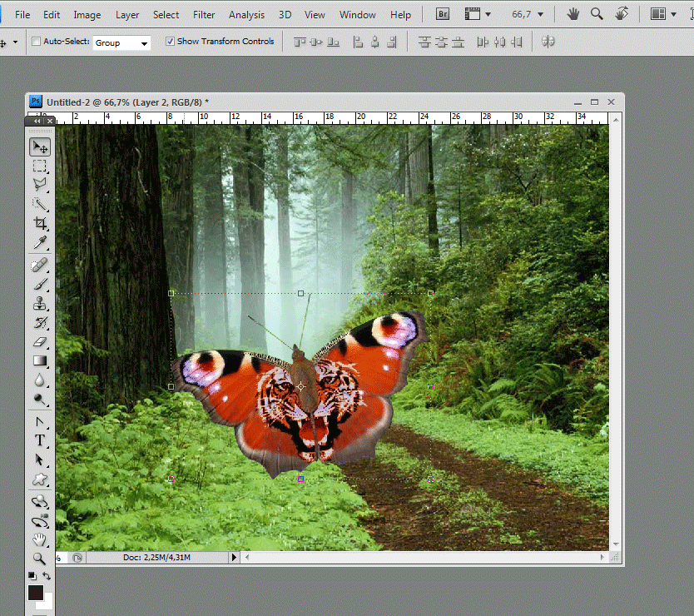The height and width of the screenshot is (616, 694).
Task: Uncheck Show Transform Controls
Action: point(170,41)
